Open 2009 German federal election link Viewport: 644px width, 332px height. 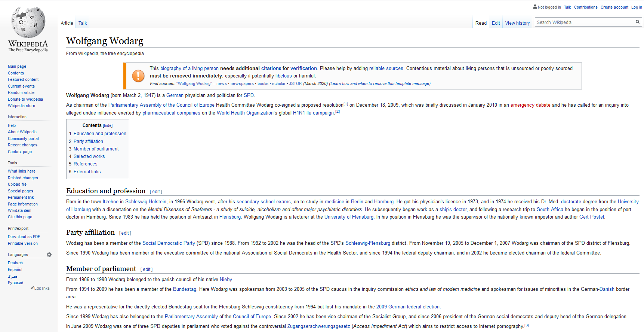point(408,307)
